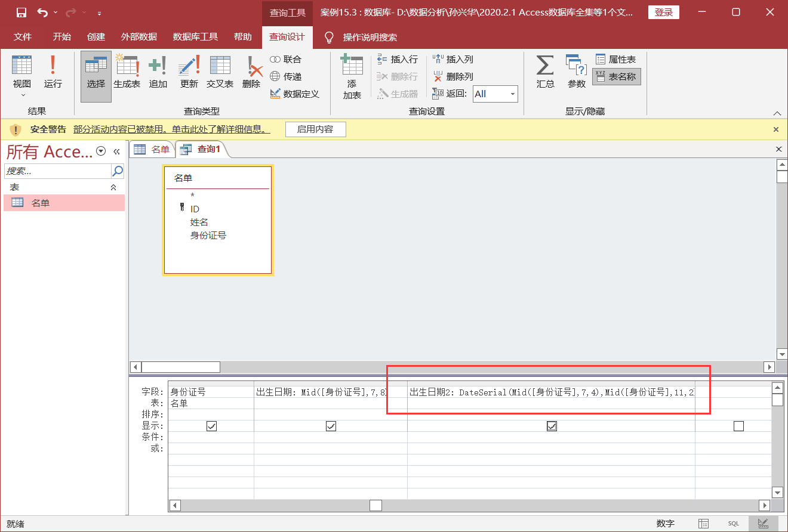
Task: Switch to 创建 ribbon tab
Action: click(96, 36)
